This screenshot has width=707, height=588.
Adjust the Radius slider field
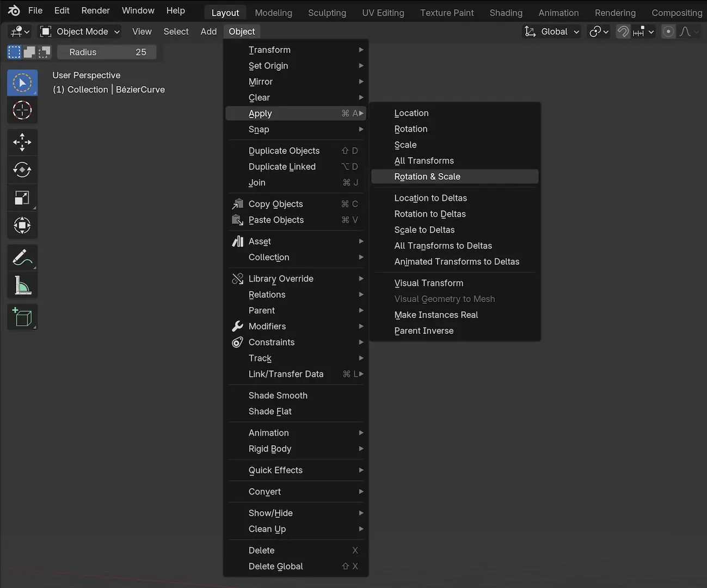pyautogui.click(x=107, y=52)
